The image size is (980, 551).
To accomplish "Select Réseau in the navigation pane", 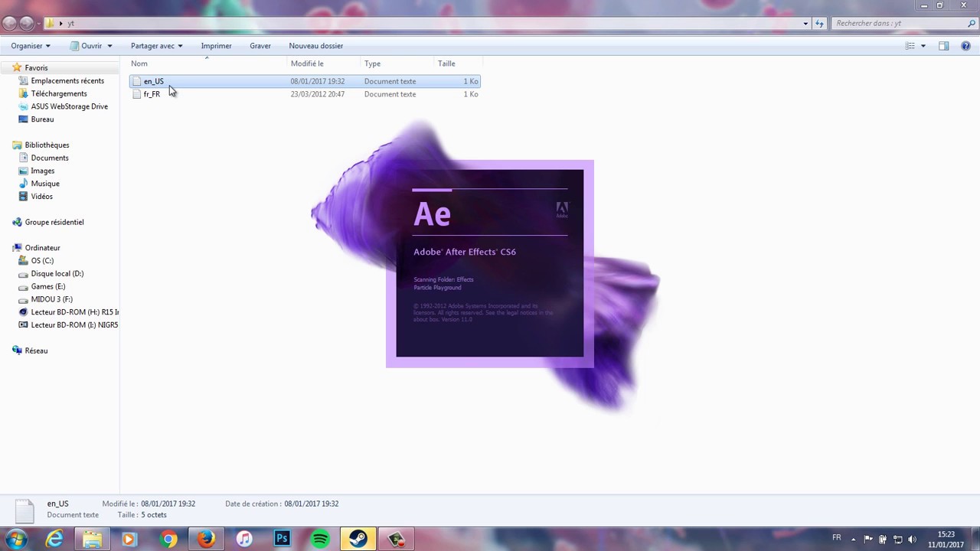I will point(36,351).
